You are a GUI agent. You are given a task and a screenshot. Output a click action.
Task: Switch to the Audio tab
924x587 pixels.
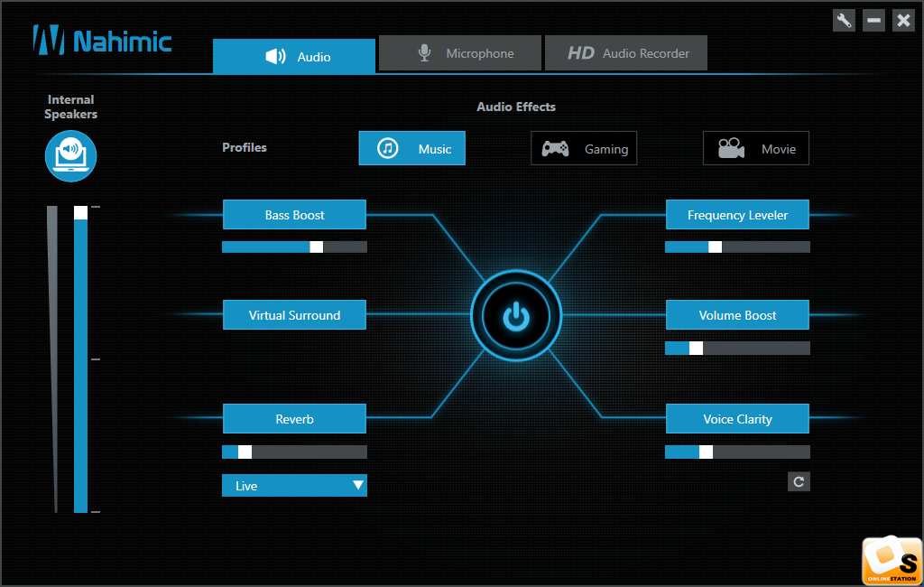[x=294, y=57]
